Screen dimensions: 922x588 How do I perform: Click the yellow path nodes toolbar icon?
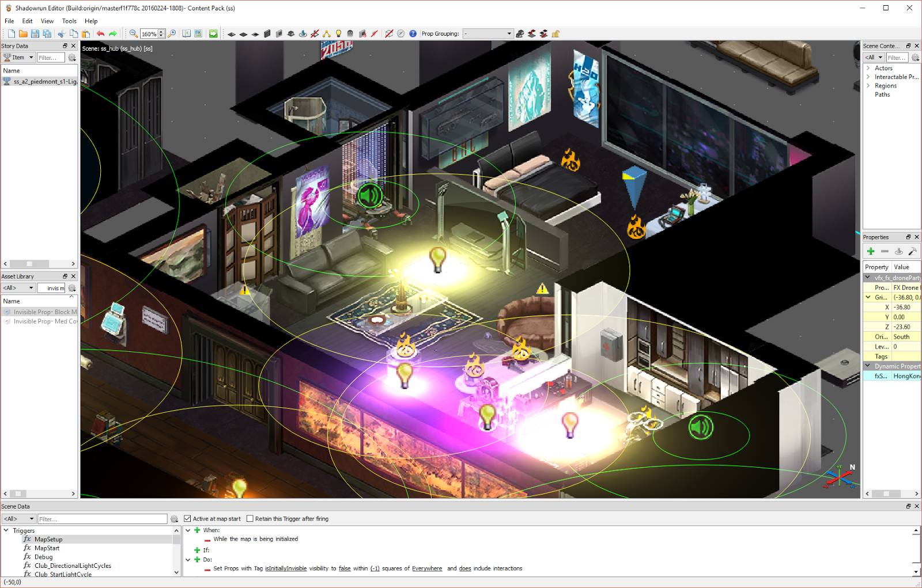[x=327, y=34]
